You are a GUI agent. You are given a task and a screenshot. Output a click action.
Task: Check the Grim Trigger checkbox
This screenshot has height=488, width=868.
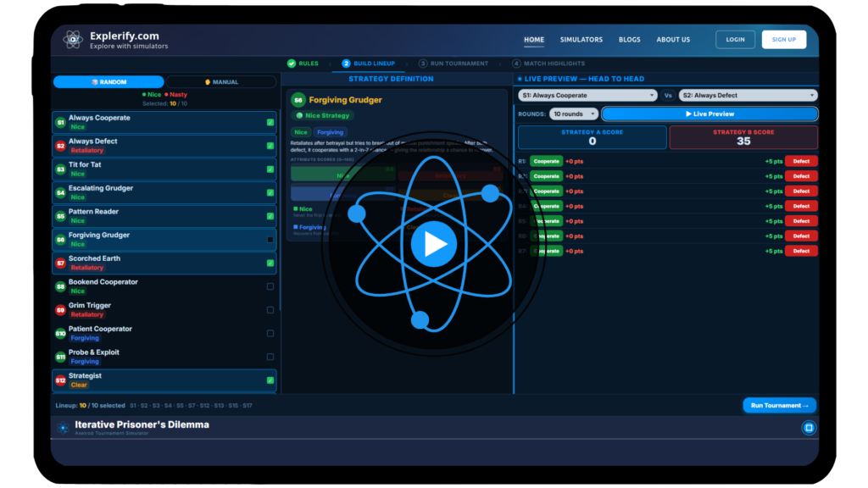pos(270,310)
